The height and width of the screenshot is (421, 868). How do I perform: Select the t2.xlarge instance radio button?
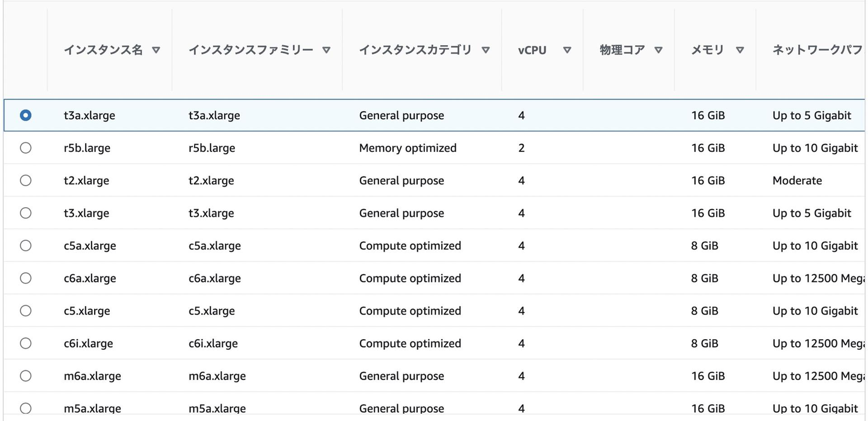25,181
